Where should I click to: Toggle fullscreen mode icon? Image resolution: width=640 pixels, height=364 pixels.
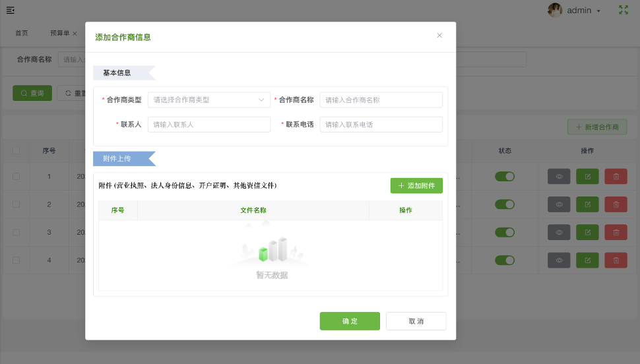point(624,10)
